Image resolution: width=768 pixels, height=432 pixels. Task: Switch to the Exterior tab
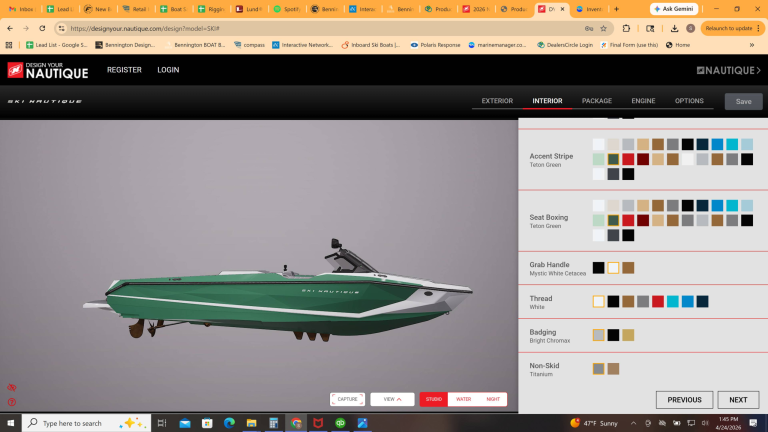click(x=497, y=101)
